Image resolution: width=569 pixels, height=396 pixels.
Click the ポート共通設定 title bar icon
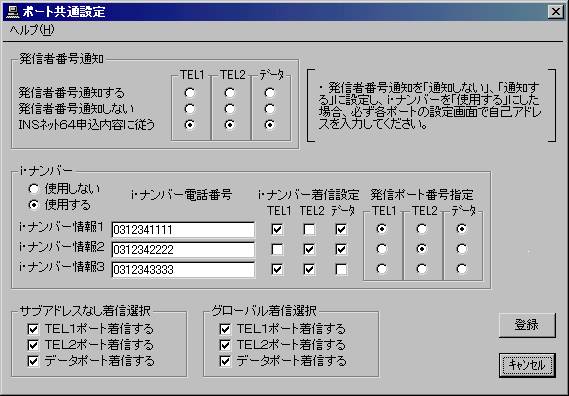tap(12, 12)
